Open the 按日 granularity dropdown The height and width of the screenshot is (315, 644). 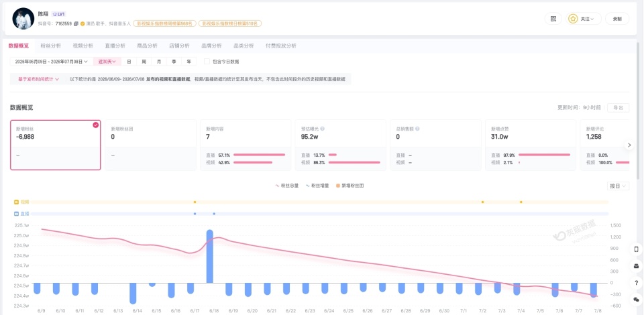[x=618, y=186]
